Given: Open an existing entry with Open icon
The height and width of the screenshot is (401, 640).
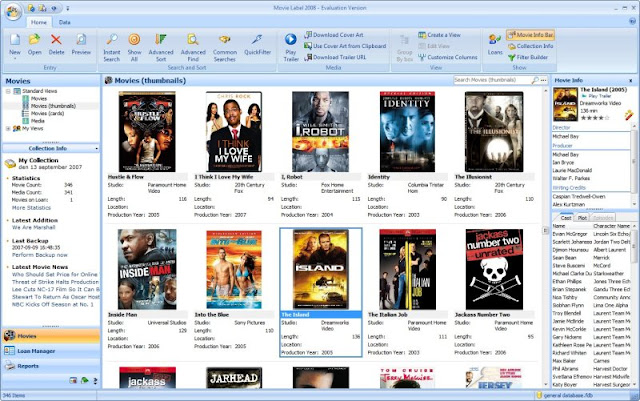Looking at the screenshot, I should pyautogui.click(x=35, y=44).
